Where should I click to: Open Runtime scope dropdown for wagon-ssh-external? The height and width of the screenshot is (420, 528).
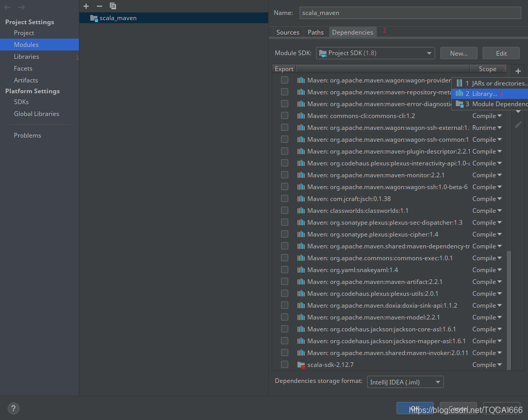487,128
